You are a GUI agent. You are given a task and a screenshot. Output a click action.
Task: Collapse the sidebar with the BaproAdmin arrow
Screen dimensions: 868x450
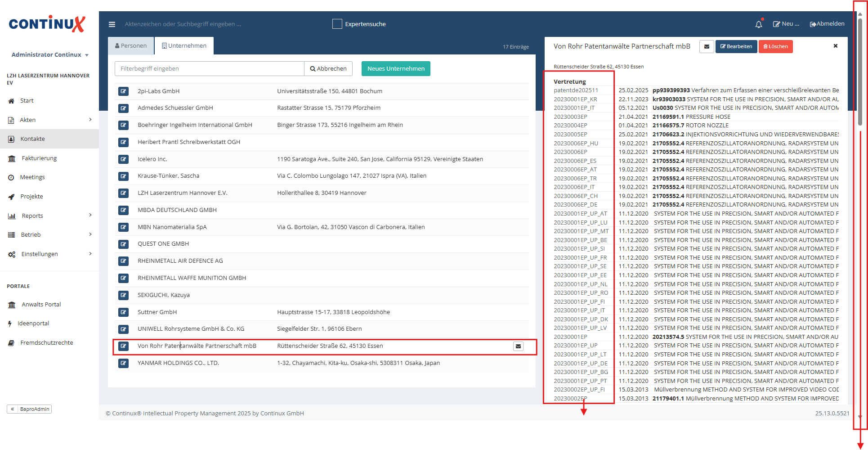tap(13, 409)
